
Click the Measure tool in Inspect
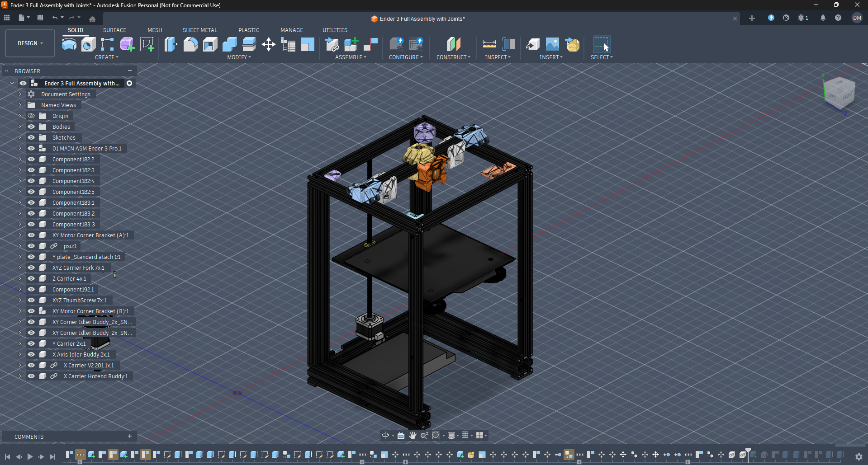489,44
